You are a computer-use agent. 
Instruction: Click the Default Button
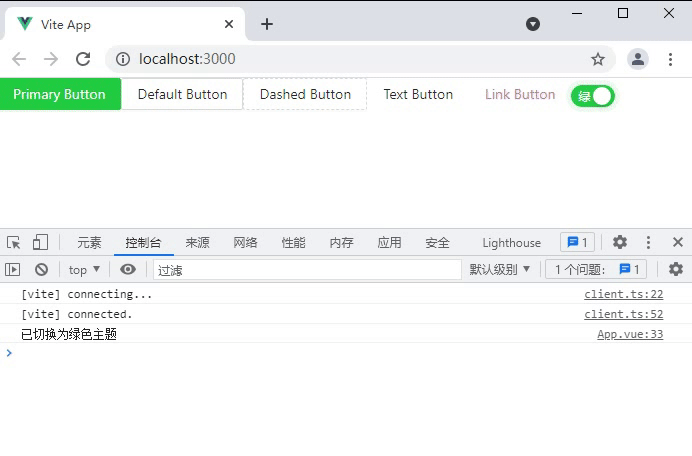[x=182, y=94]
